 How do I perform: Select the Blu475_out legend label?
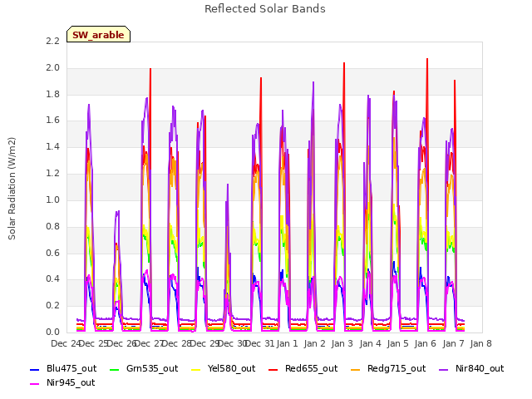[x=71, y=369]
